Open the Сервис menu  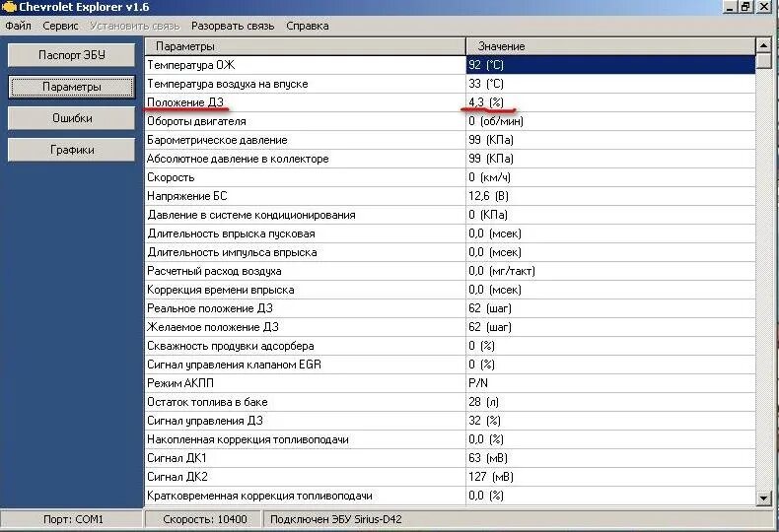(x=60, y=26)
